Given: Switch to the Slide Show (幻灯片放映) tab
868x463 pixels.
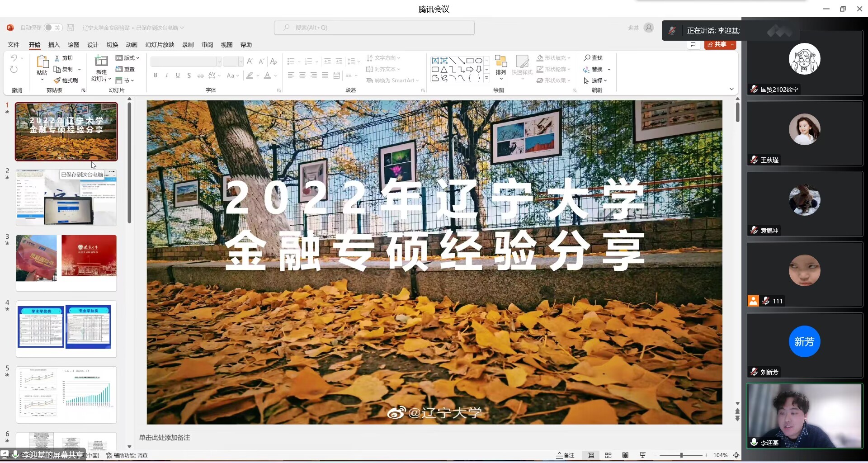Looking at the screenshot, I should click(160, 45).
